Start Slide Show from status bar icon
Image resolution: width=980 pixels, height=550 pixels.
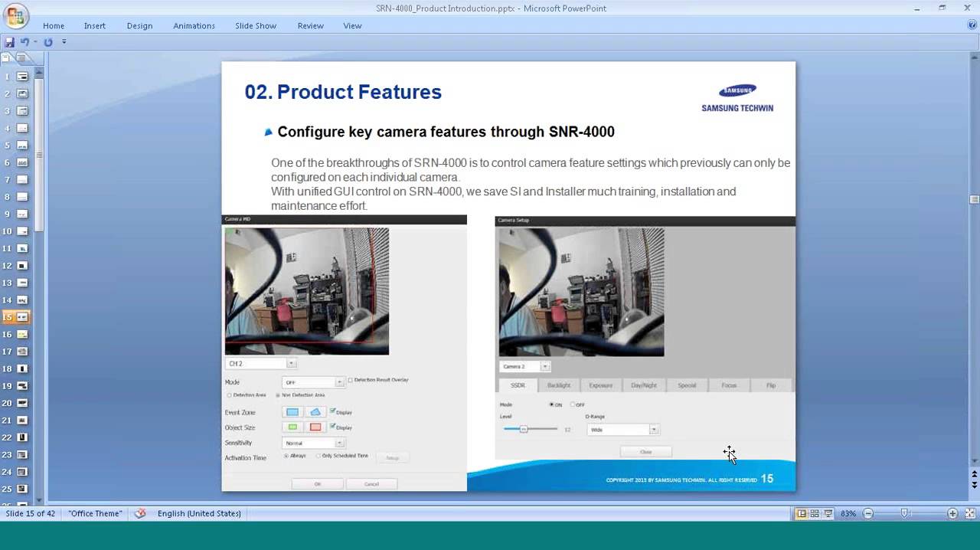coord(828,513)
